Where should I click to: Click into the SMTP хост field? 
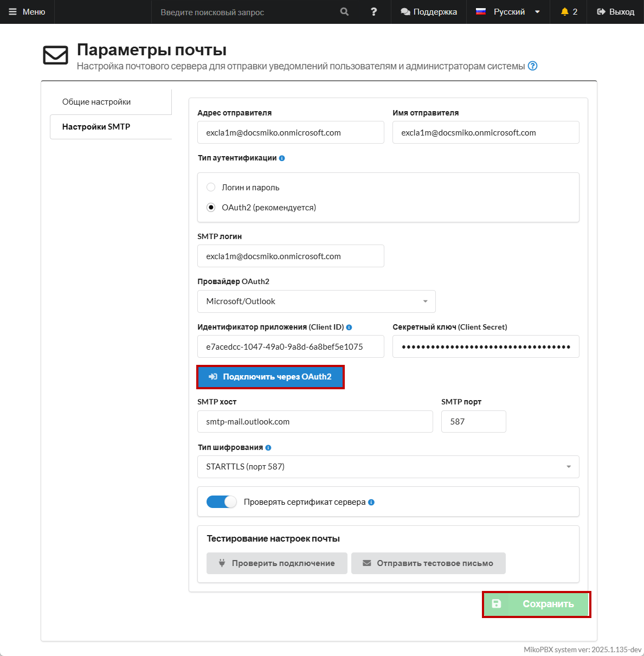pos(315,422)
